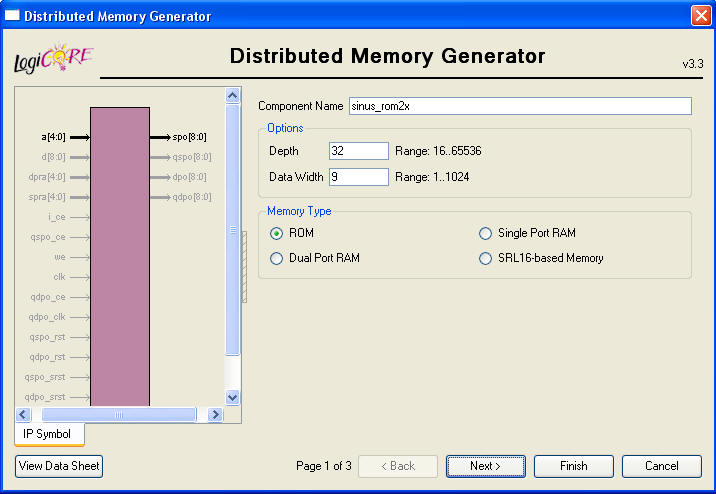
Task: Click the dpra[4:0] port label
Action: coord(47,177)
